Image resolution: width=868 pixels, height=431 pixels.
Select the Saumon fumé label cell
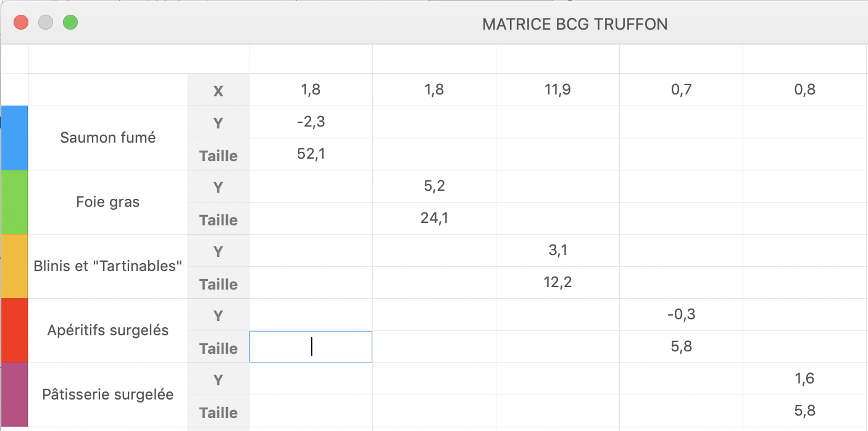point(108,138)
